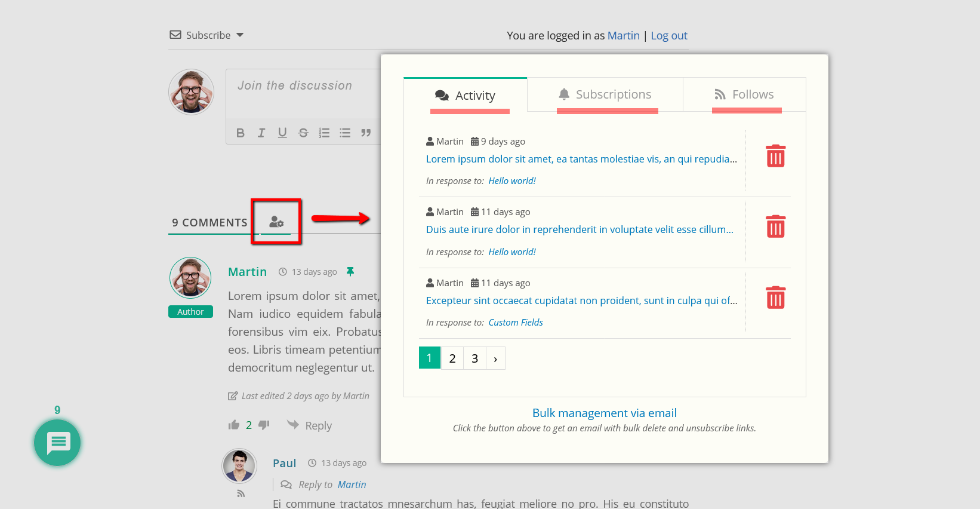Expand the Subscribe dropdown
Image resolution: width=980 pixels, height=509 pixels.
click(240, 35)
